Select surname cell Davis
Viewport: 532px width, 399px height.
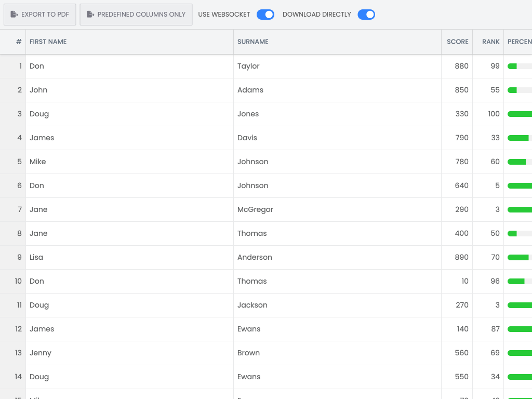pos(337,138)
